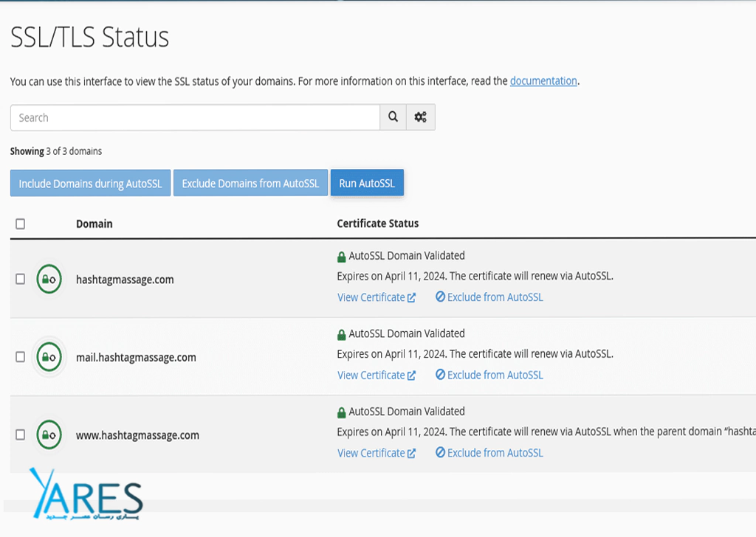Image resolution: width=756 pixels, height=537 pixels.
Task: Click 'Showing 3 of 3 domains' text
Action: point(56,151)
